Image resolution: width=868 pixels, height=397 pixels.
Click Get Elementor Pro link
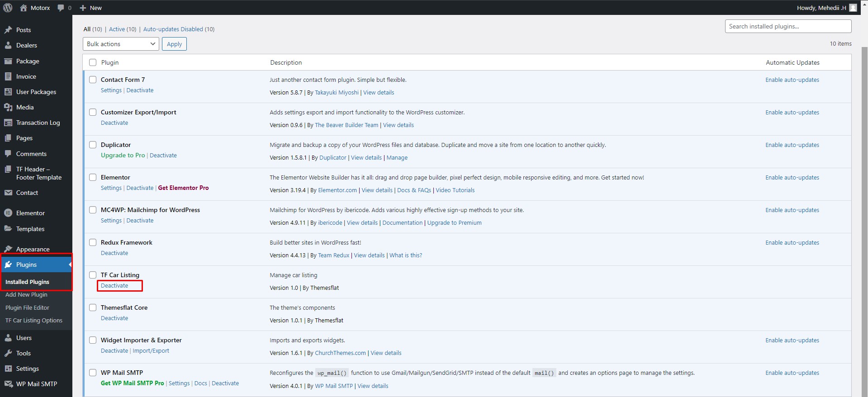click(183, 188)
